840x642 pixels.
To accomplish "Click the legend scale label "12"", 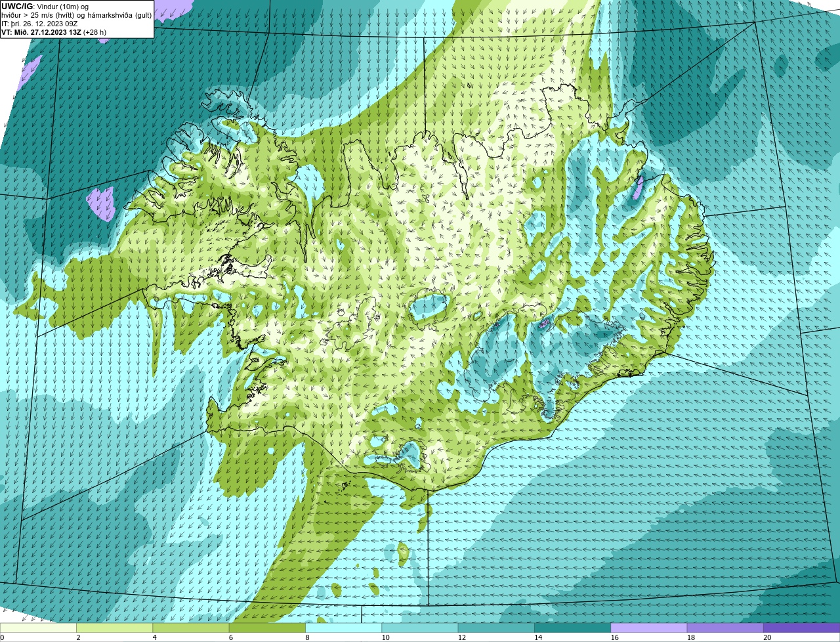I will tap(461, 637).
